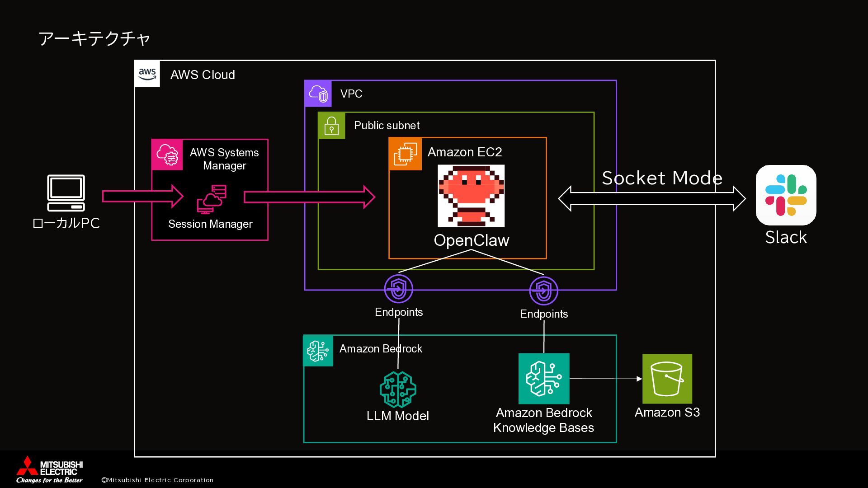Click the Amazon S3 bucket icon
Viewport: 868px width, 488px height.
pyautogui.click(x=667, y=379)
